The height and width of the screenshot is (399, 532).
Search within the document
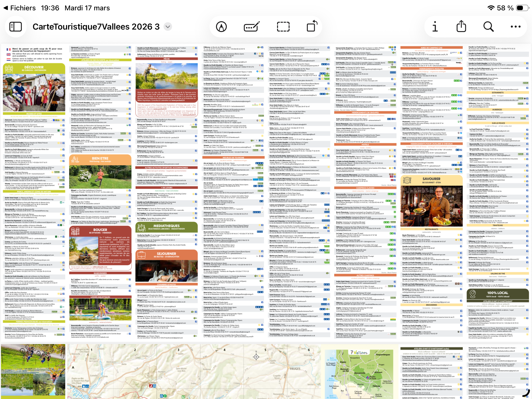(x=488, y=27)
